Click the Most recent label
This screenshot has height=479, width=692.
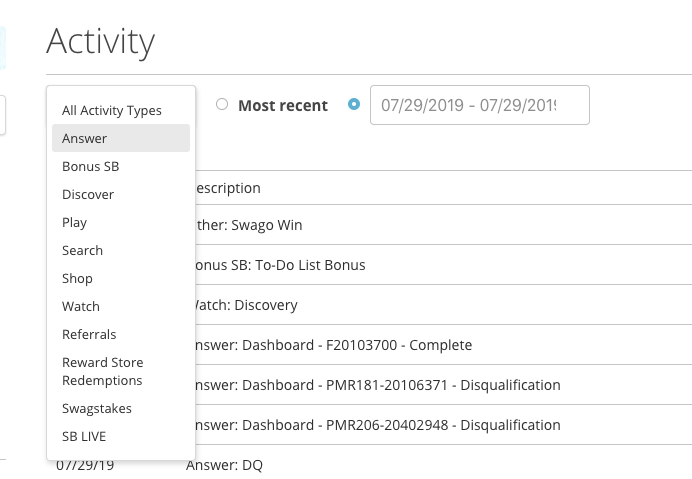[x=282, y=105]
